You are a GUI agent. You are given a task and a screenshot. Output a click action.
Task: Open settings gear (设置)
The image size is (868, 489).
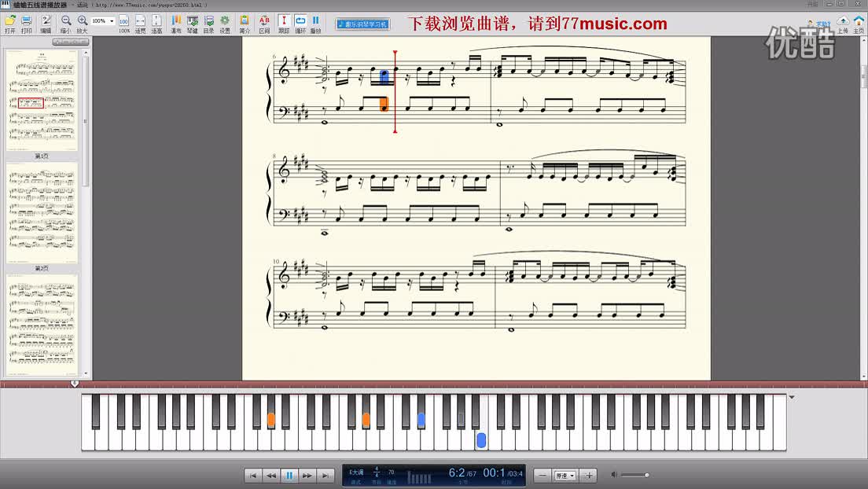point(225,24)
